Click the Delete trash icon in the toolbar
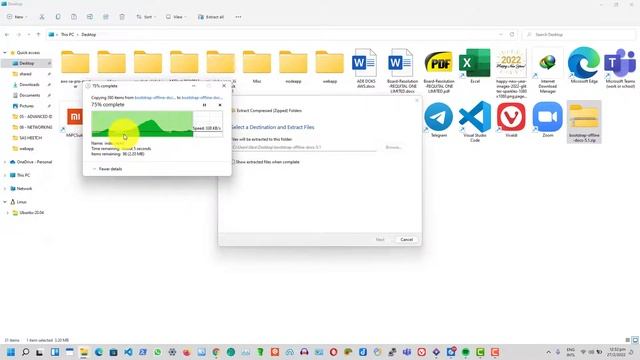 click(x=122, y=17)
